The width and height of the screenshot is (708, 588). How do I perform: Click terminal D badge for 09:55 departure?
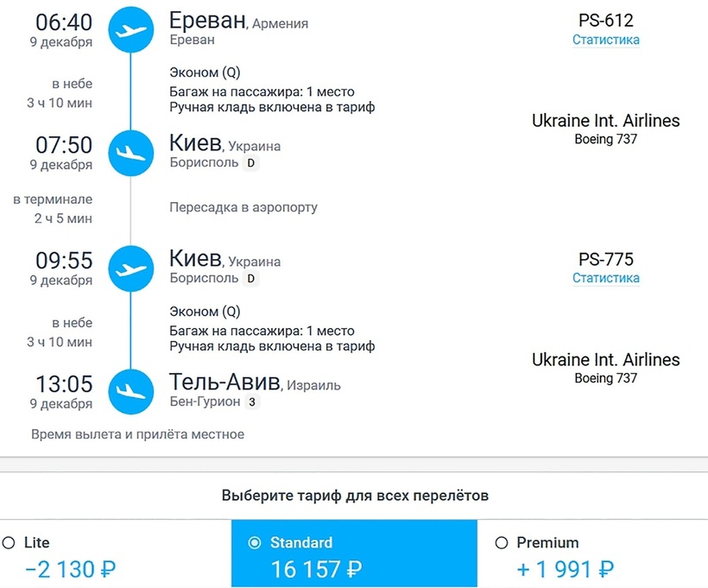tap(251, 278)
